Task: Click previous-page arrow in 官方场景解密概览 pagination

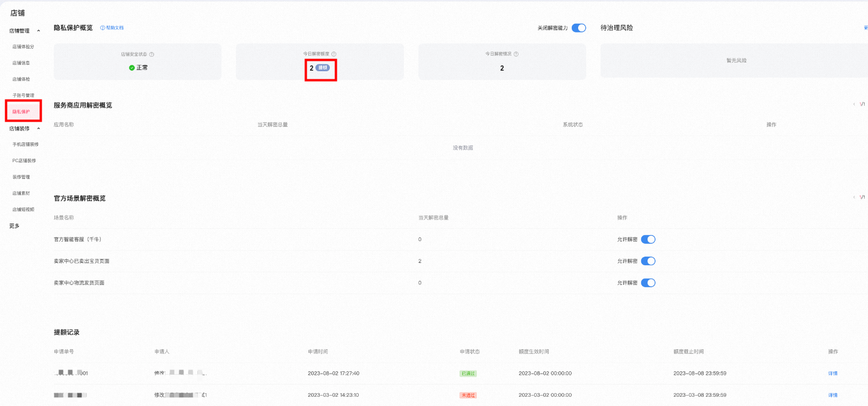Action: coord(854,197)
